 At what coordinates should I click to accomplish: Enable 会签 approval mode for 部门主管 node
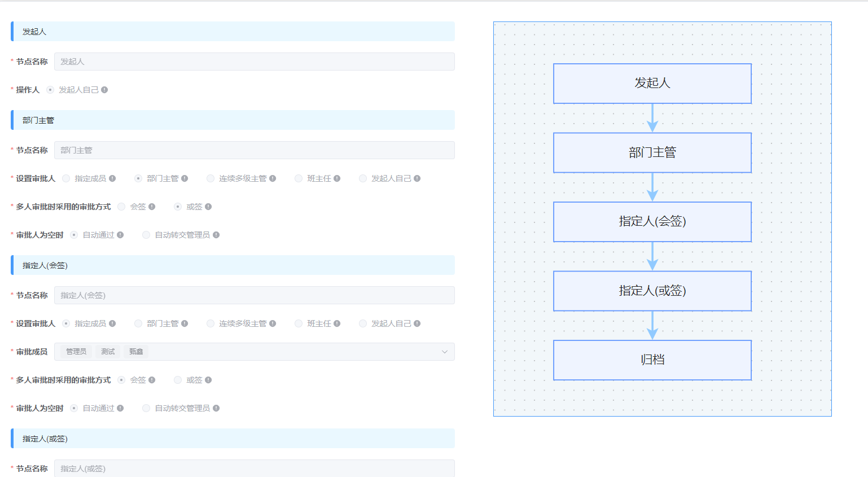[x=121, y=206]
